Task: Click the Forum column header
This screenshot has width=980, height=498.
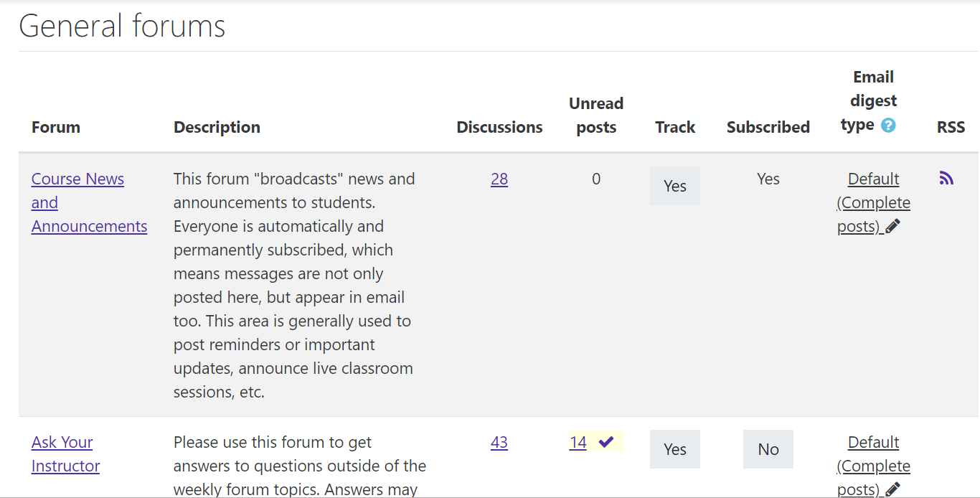Action: coord(56,127)
